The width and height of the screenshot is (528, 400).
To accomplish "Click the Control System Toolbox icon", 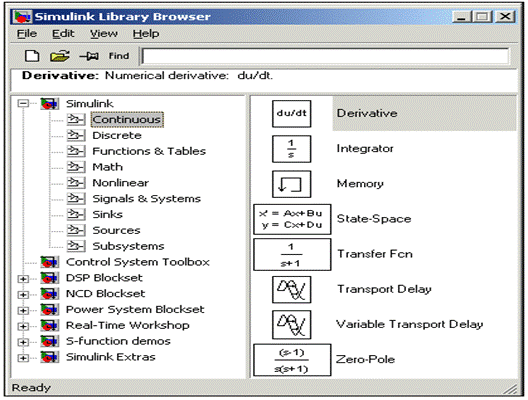I will [x=50, y=262].
